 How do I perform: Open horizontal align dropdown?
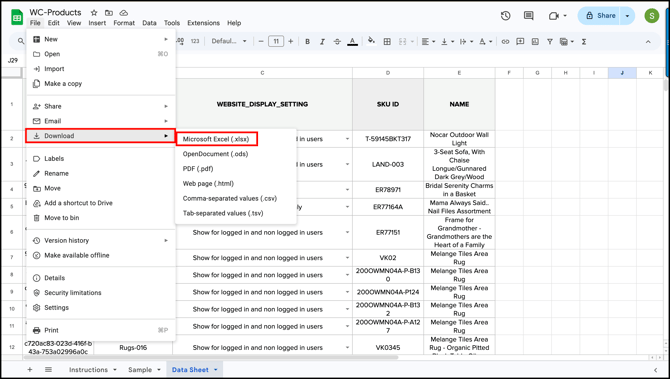(x=428, y=41)
